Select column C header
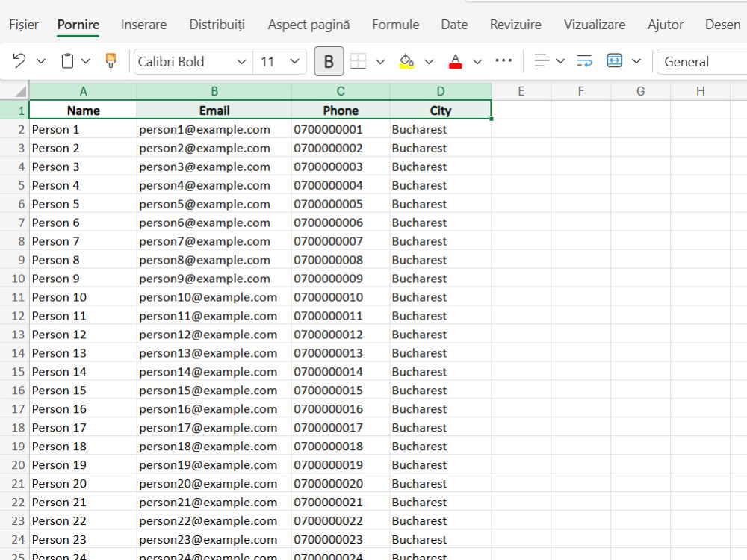The width and height of the screenshot is (747, 560). click(x=341, y=91)
